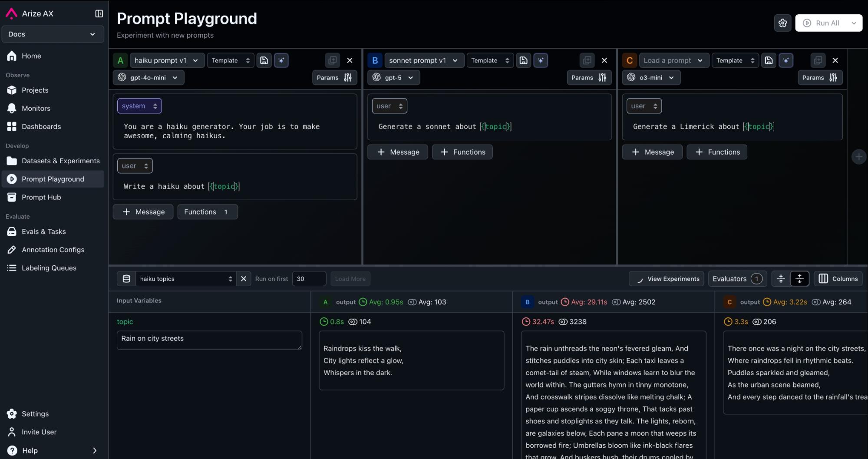Add a new prompt column with plus icon

click(858, 157)
